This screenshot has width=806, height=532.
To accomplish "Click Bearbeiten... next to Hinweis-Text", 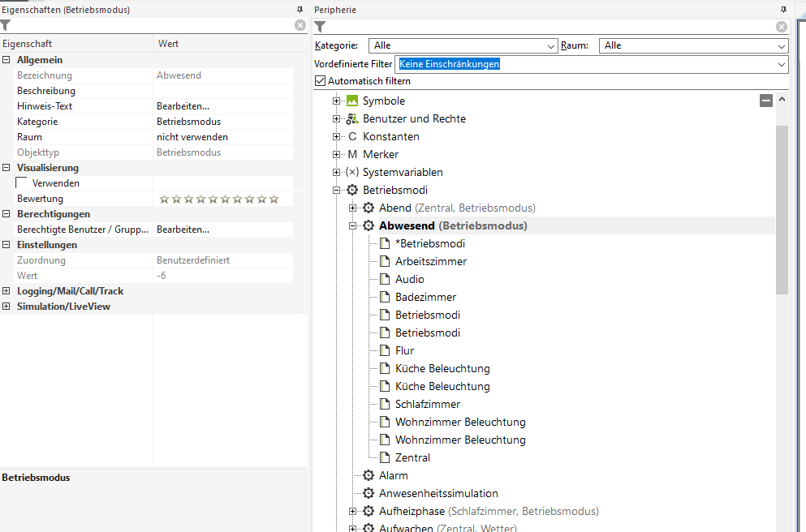I will click(183, 106).
